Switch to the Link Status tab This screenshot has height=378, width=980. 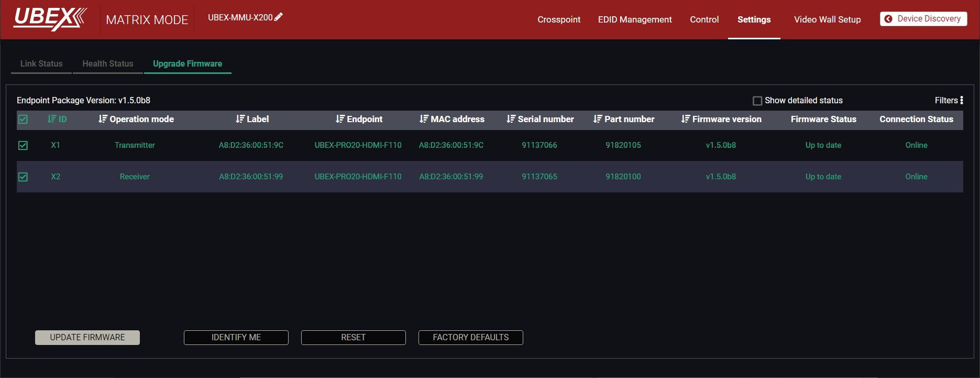(41, 63)
